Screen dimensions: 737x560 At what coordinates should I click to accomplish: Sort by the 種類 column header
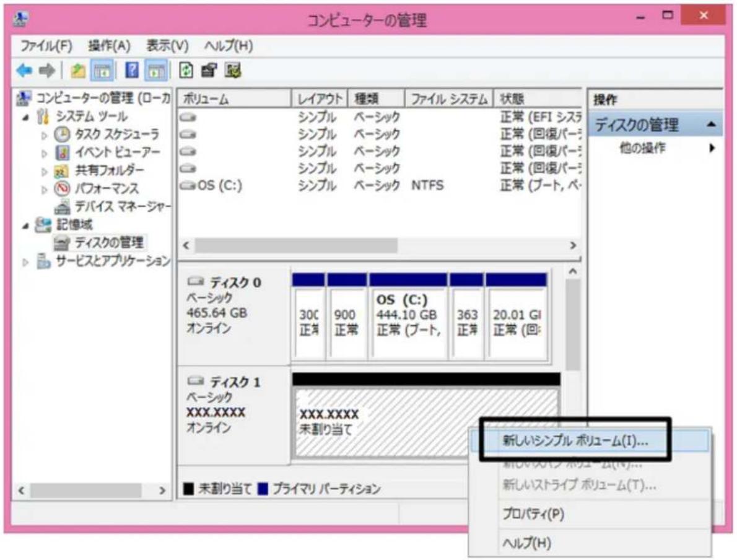pos(376,98)
